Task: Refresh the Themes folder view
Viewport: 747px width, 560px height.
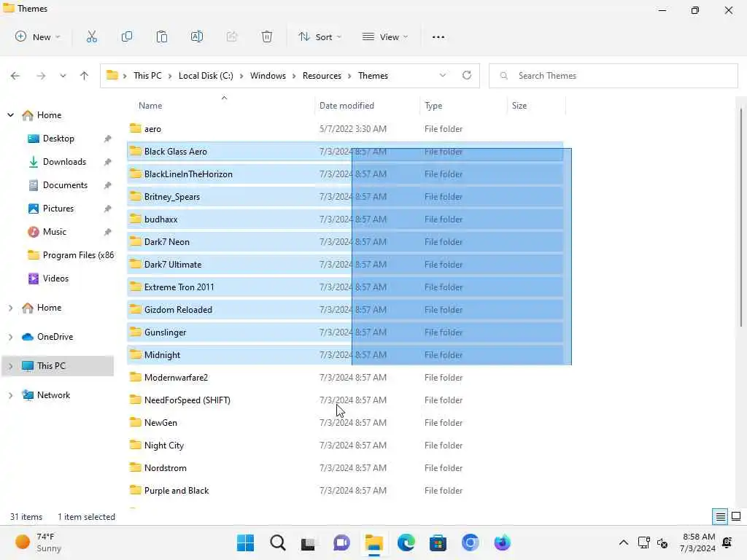Action: point(467,75)
